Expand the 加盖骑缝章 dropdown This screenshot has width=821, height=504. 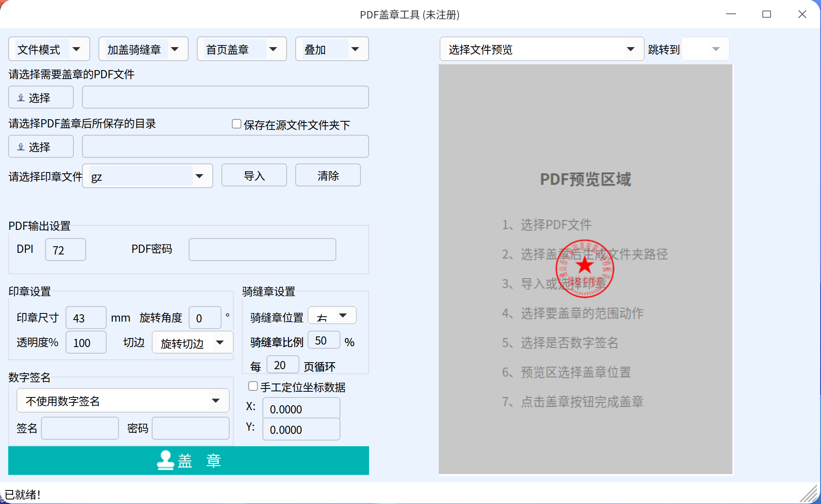click(x=144, y=49)
